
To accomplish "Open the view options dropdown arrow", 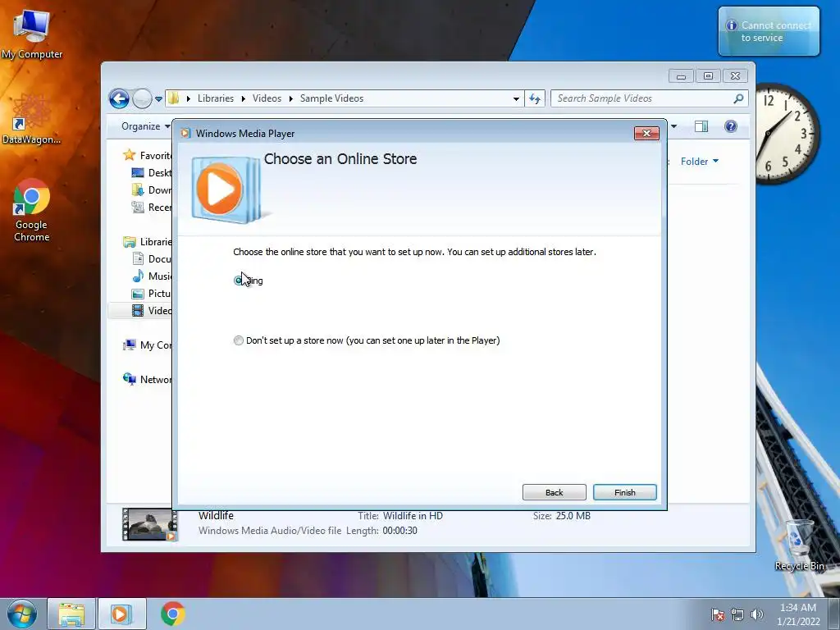I will 673,126.
